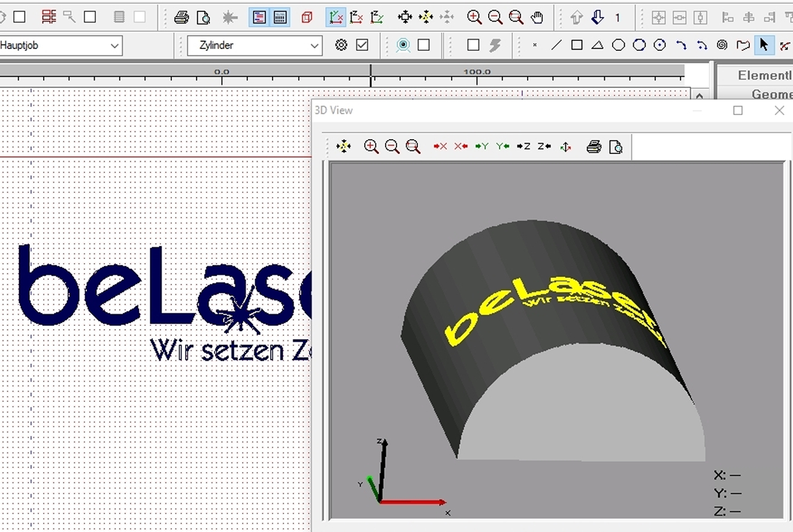Open settings gear next to Zylinder
793x532 pixels.
341,45
